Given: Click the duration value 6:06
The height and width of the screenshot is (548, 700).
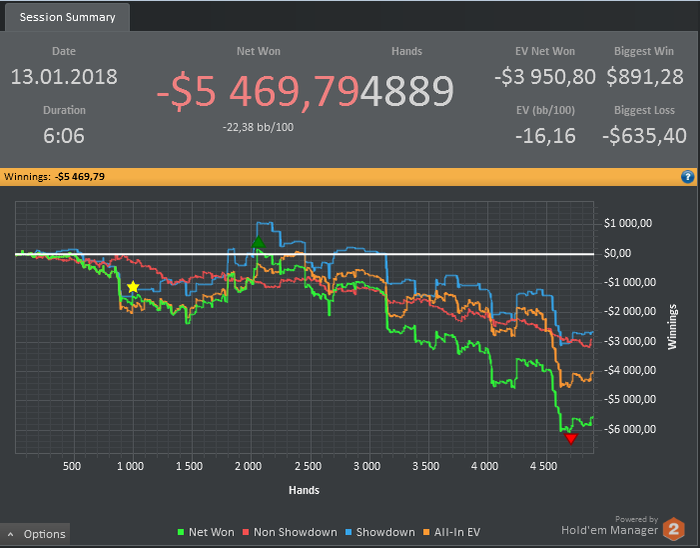Looking at the screenshot, I should 64,136.
